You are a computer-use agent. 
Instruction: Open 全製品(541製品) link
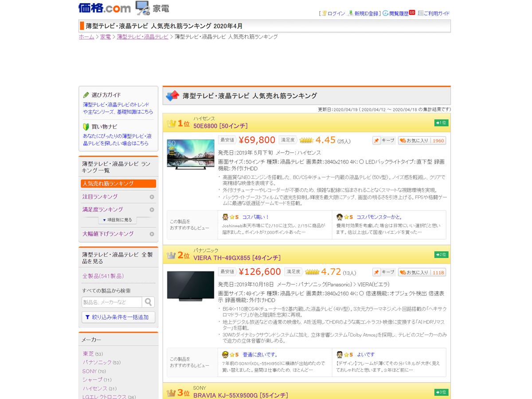[103, 276]
